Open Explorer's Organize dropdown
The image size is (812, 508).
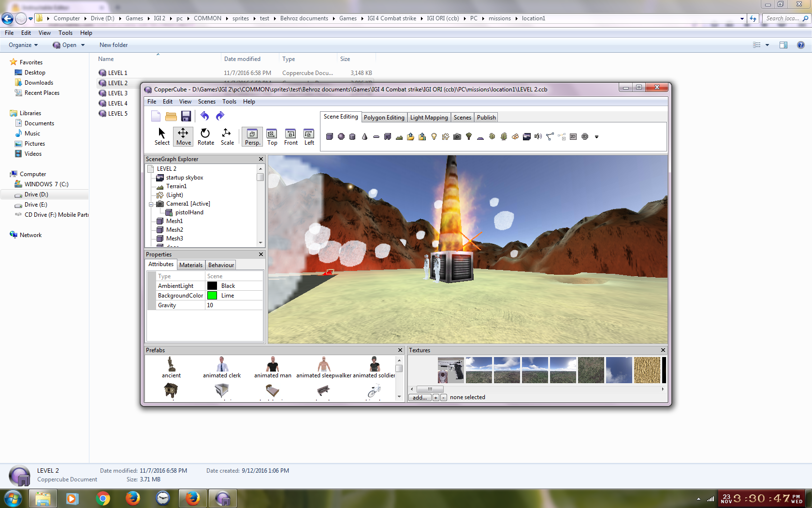pyautogui.click(x=23, y=45)
